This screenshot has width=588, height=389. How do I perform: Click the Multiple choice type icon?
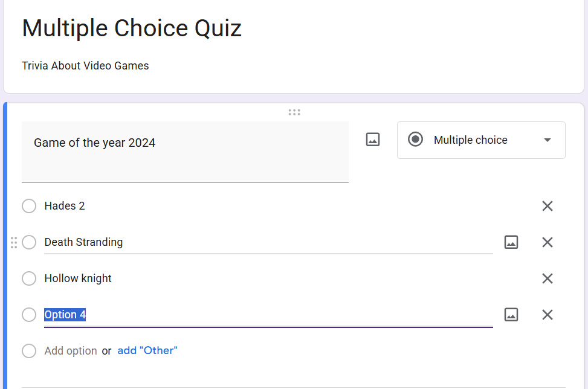[x=415, y=140]
